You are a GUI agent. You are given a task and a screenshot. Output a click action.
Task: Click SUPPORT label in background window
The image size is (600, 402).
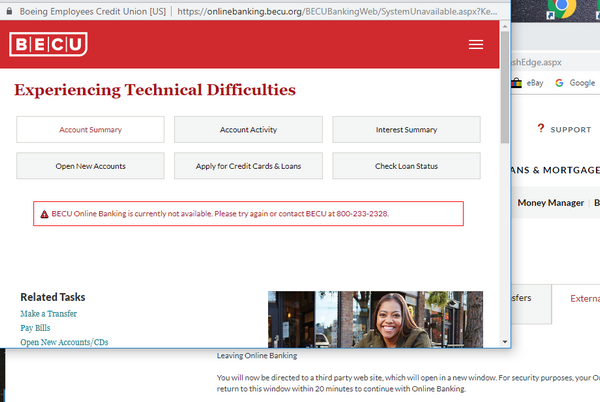point(571,130)
